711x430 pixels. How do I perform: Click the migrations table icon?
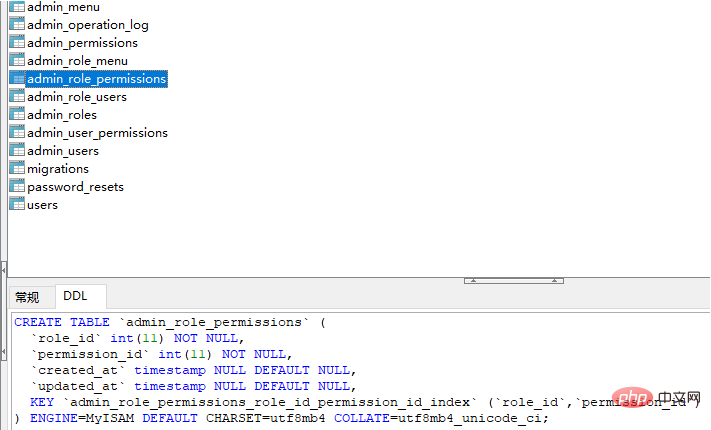tap(17, 169)
